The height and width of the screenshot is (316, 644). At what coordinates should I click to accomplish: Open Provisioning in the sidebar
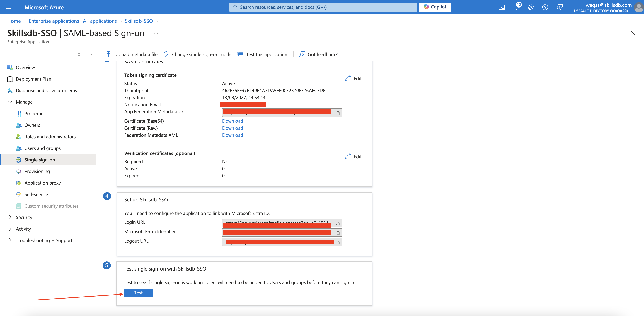pyautogui.click(x=37, y=171)
